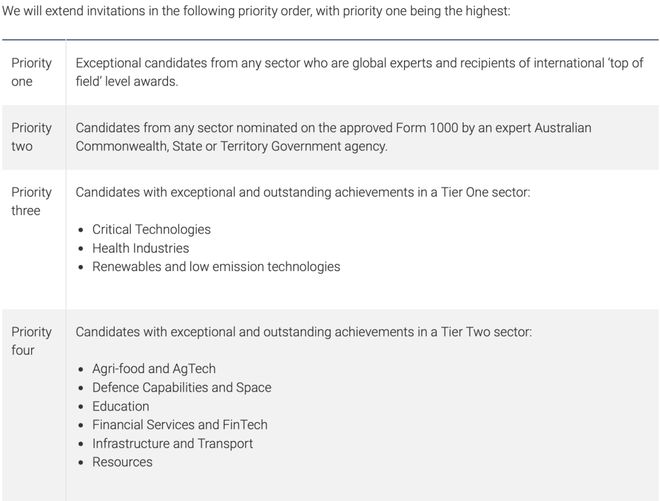Image resolution: width=660 pixels, height=501 pixels.
Task: Click the "Resources" list item
Action: tap(122, 462)
